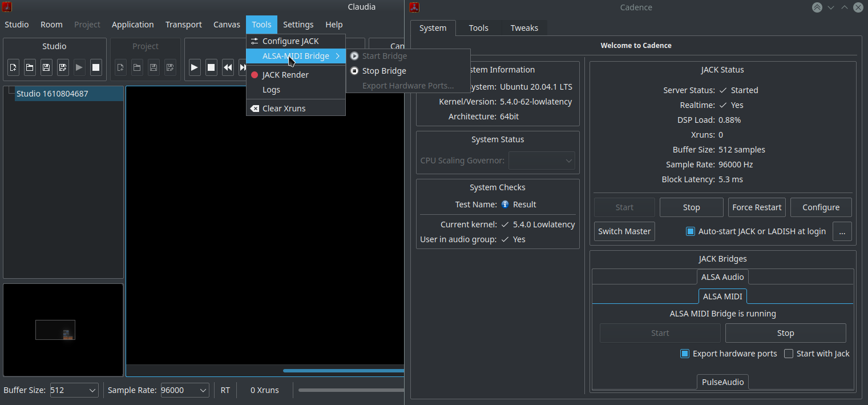Click the Load Studio folder icon

30,67
